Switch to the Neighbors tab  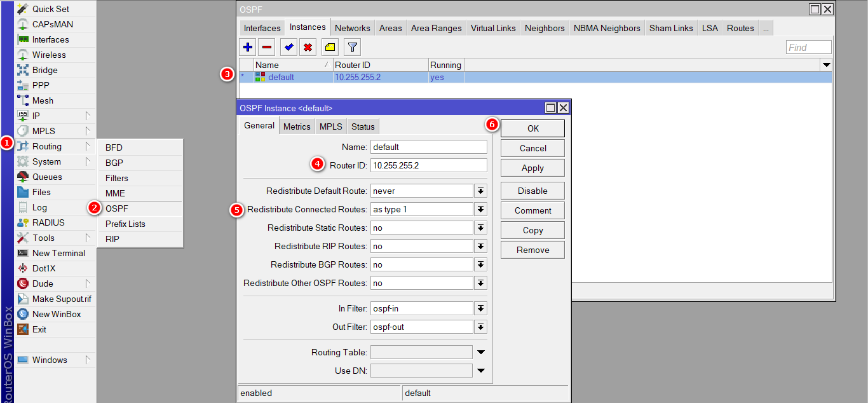pyautogui.click(x=545, y=28)
